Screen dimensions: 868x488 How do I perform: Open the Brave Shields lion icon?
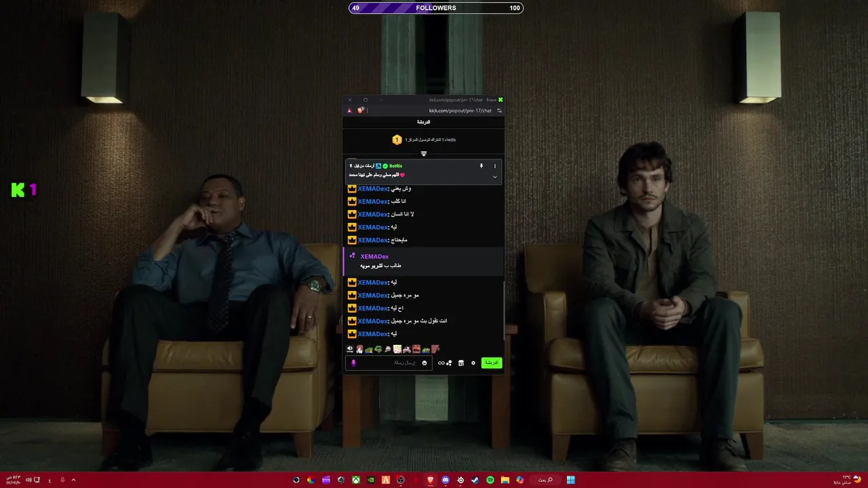coord(361,110)
